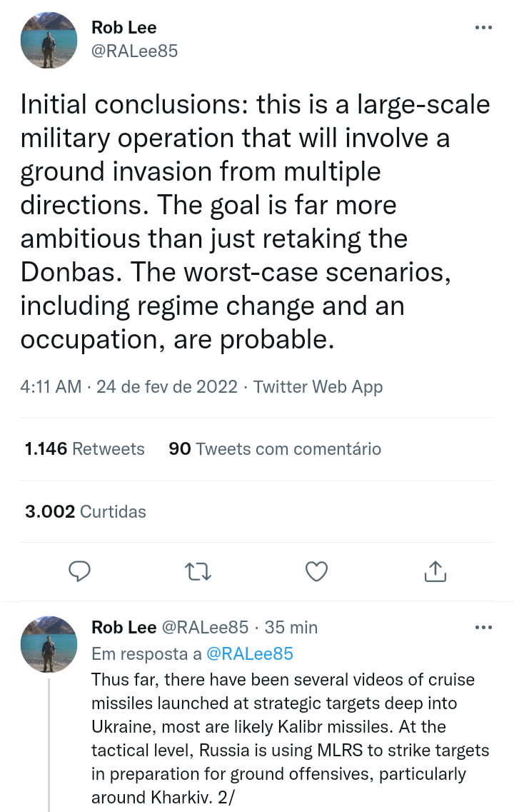
Task: View the 1.146 Retweets list
Action: point(85,449)
